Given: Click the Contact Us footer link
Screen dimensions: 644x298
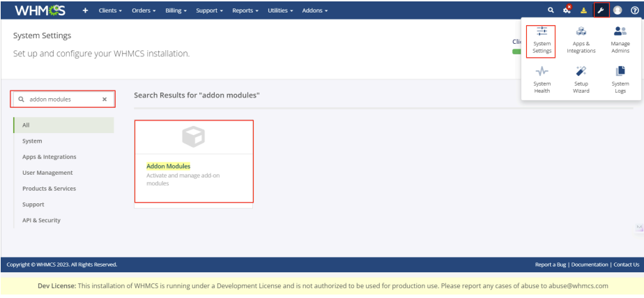Looking at the screenshot, I should point(627,265).
